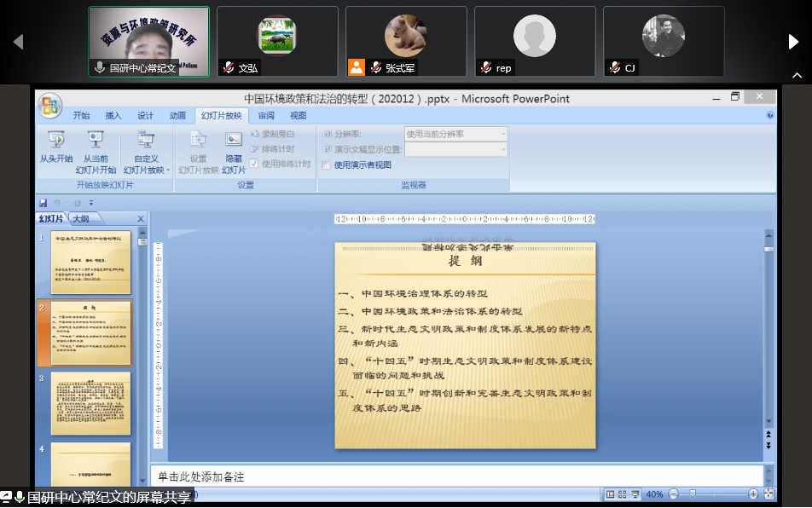Switch to the Outline pane tab

coord(80,219)
